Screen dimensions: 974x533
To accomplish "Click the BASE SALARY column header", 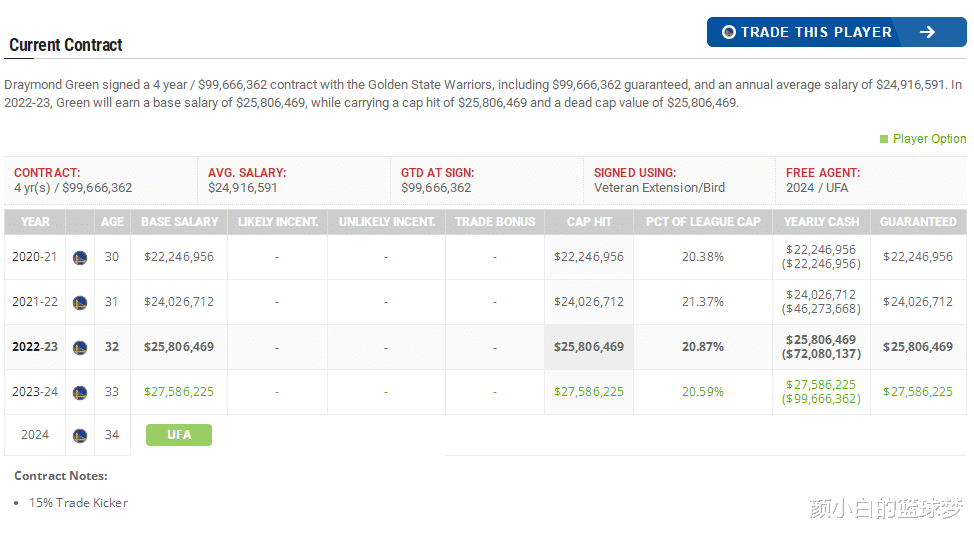I will coord(180,222).
